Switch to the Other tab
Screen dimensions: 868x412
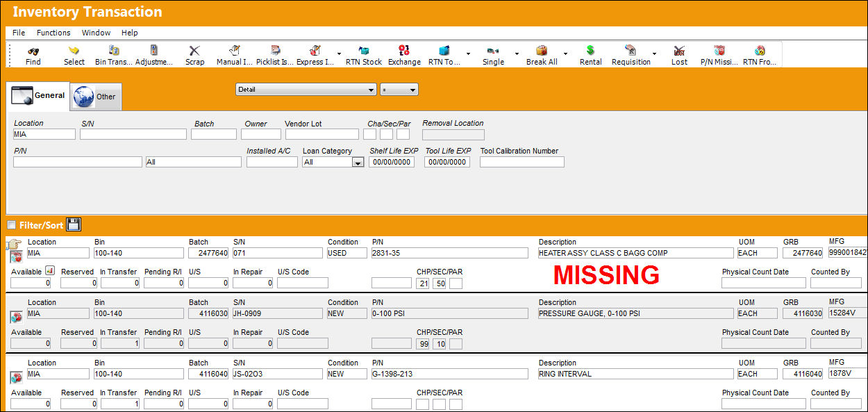click(96, 97)
